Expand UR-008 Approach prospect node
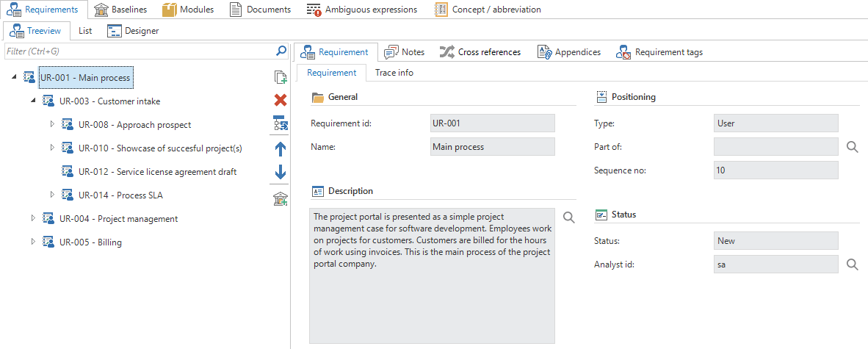The width and height of the screenshot is (868, 349). [52, 124]
